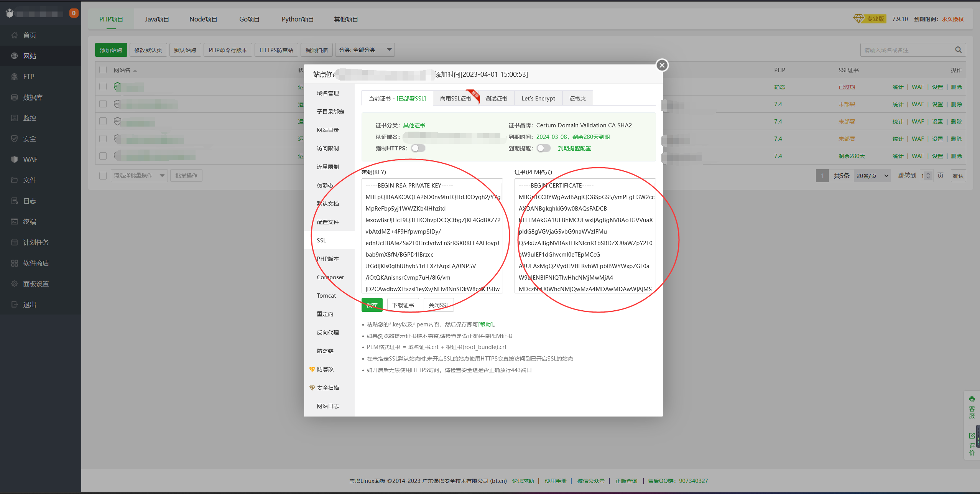Check the checkbox beside 请选择批量操作
The height and width of the screenshot is (494, 980).
[103, 176]
